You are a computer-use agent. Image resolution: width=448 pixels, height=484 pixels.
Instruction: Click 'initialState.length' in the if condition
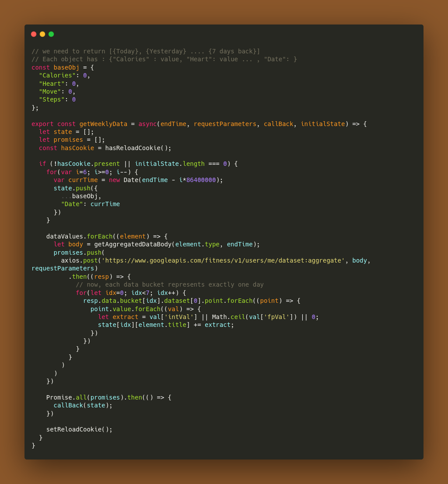coord(170,164)
